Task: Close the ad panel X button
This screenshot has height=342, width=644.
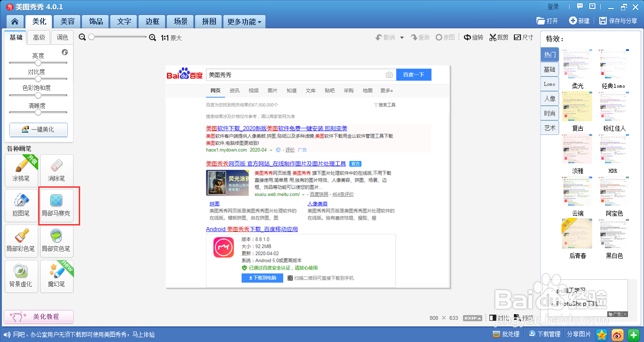Action: pyautogui.click(x=625, y=314)
